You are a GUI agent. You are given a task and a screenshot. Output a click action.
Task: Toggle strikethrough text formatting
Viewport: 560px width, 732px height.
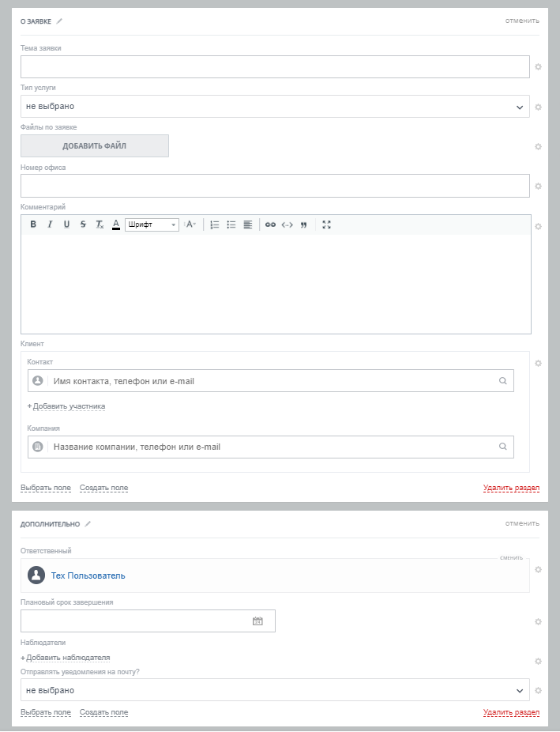point(83,225)
